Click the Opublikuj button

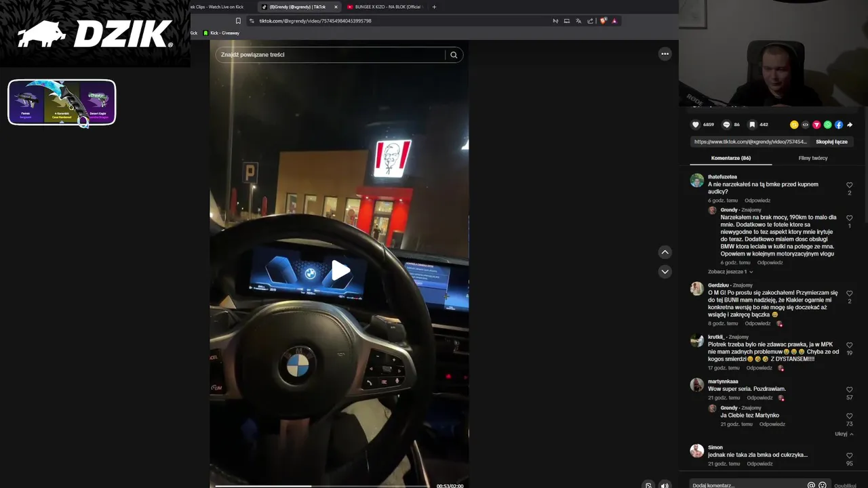click(x=845, y=485)
